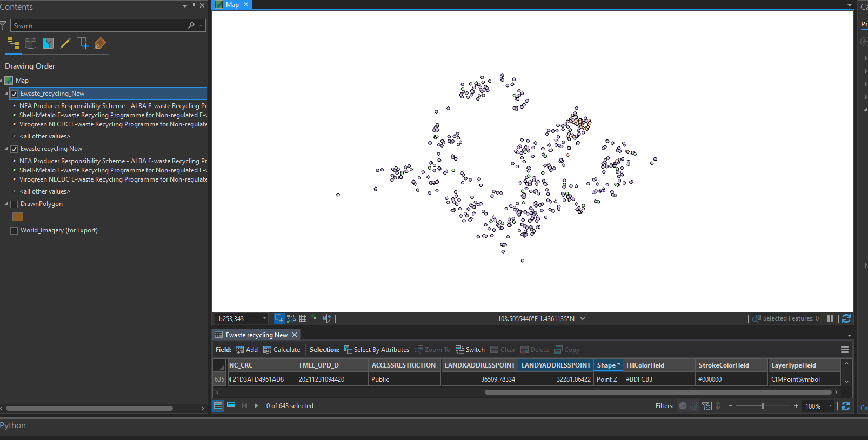This screenshot has width=868, height=440.
Task: Open the table pane tab list arrow
Action: 849,336
